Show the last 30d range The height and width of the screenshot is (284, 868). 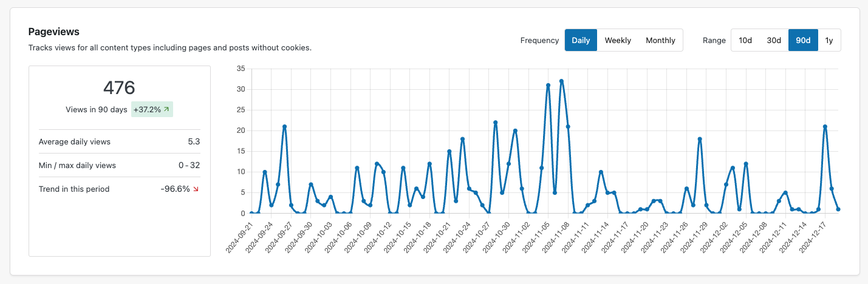773,40
